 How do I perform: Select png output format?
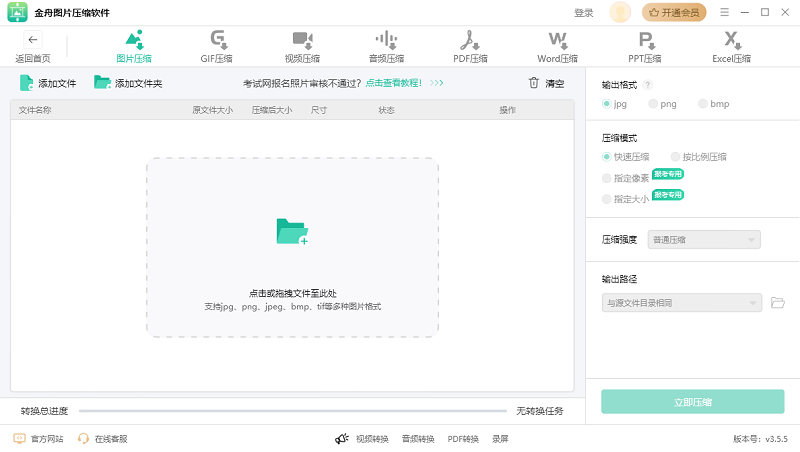point(653,104)
